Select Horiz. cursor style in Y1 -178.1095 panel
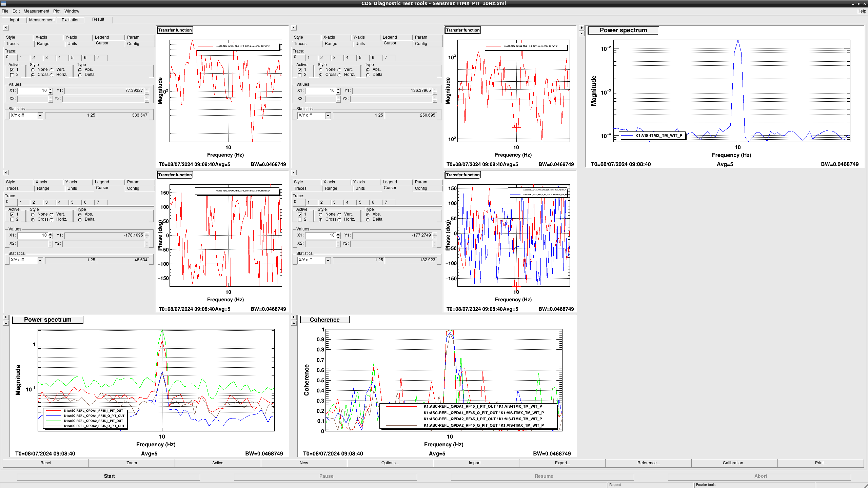The height and width of the screenshot is (488, 868). point(52,220)
